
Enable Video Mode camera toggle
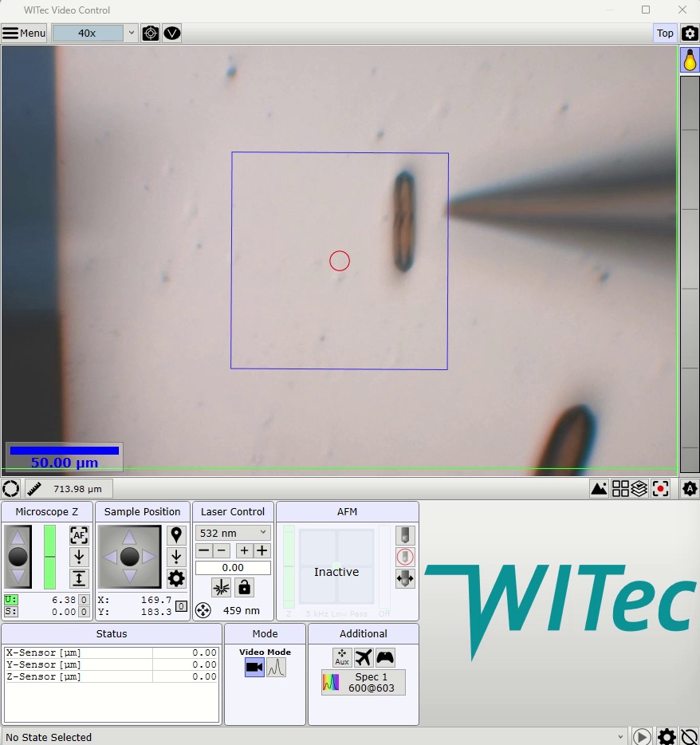[255, 668]
